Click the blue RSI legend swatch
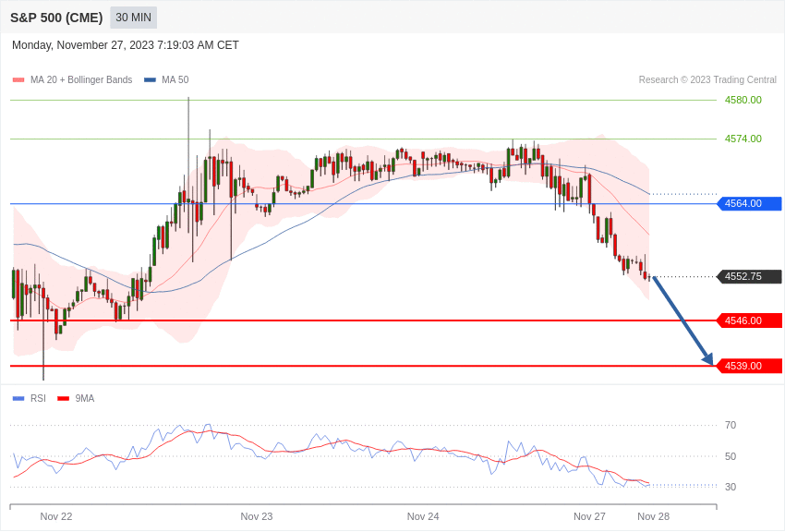Image resolution: width=785 pixels, height=532 pixels. (18, 398)
